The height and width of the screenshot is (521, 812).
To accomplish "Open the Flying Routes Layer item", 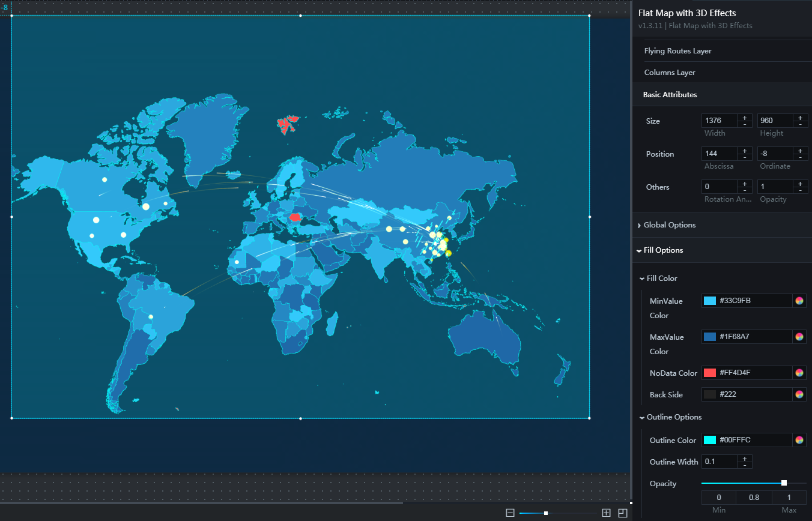I will point(677,51).
